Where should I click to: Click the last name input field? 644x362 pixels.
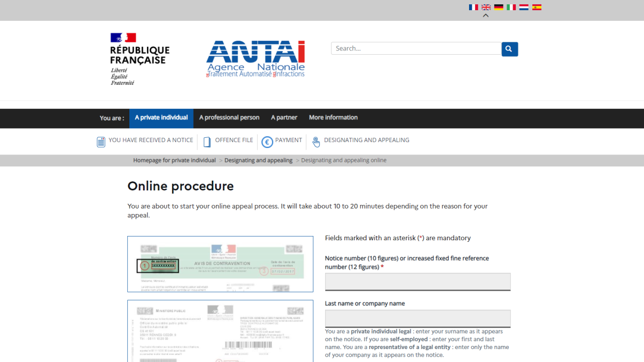click(418, 318)
